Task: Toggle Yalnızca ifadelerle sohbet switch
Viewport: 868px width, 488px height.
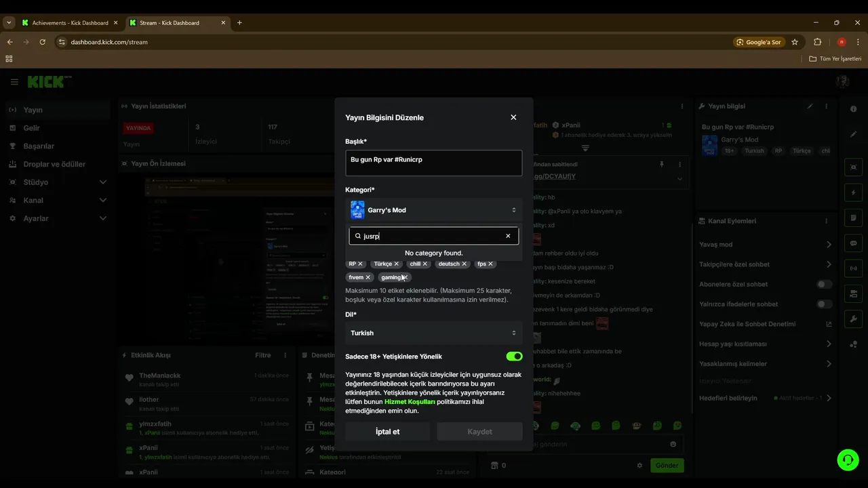Action: click(x=824, y=304)
